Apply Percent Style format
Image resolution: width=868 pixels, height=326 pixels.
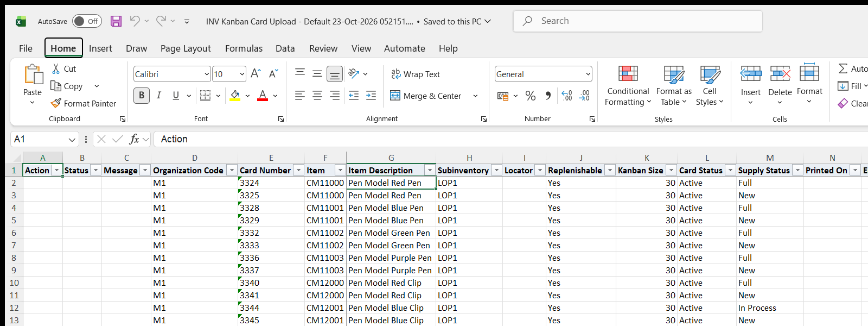[531, 96]
